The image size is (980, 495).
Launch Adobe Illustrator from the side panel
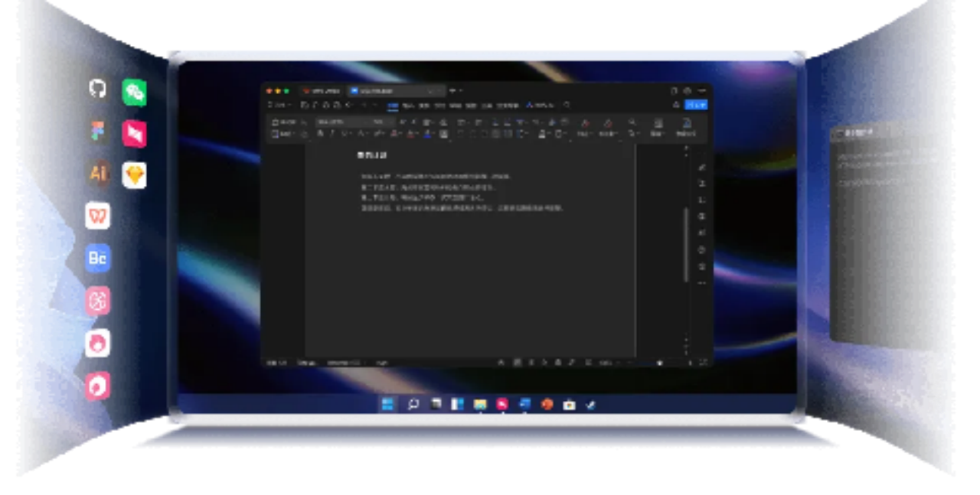tap(97, 173)
